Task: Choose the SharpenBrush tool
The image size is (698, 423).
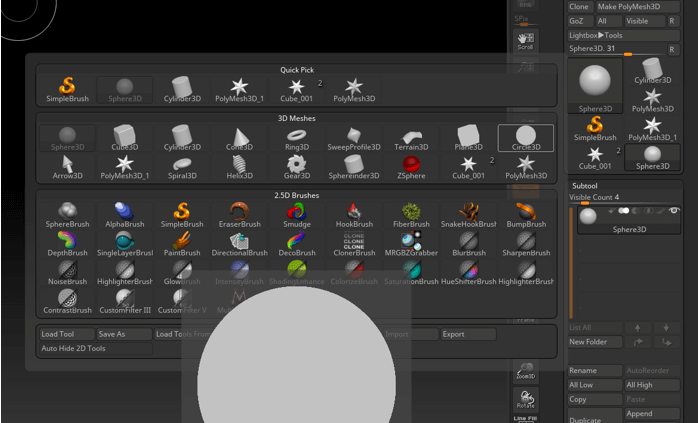Action: [x=526, y=244]
